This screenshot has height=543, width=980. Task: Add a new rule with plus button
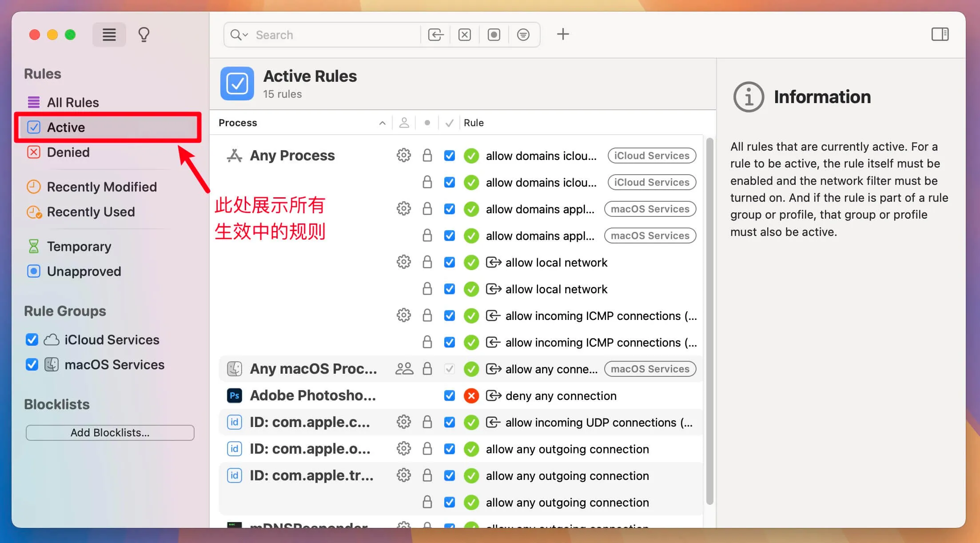click(563, 34)
